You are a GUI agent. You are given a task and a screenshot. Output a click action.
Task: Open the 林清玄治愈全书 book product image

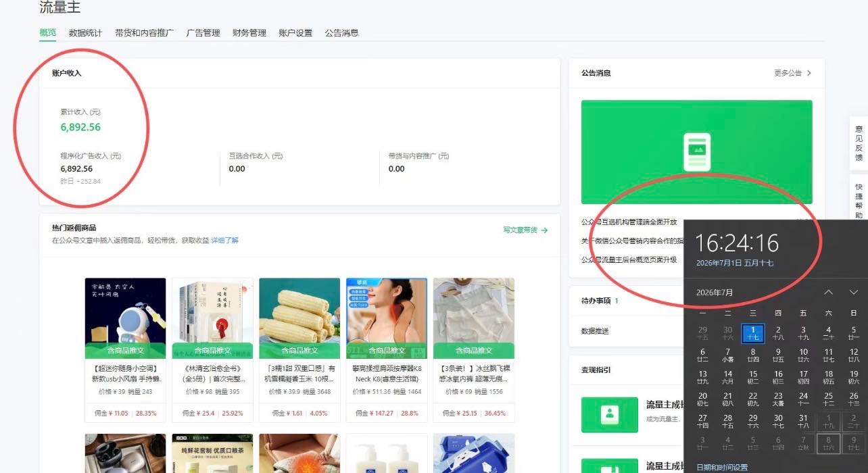212,318
